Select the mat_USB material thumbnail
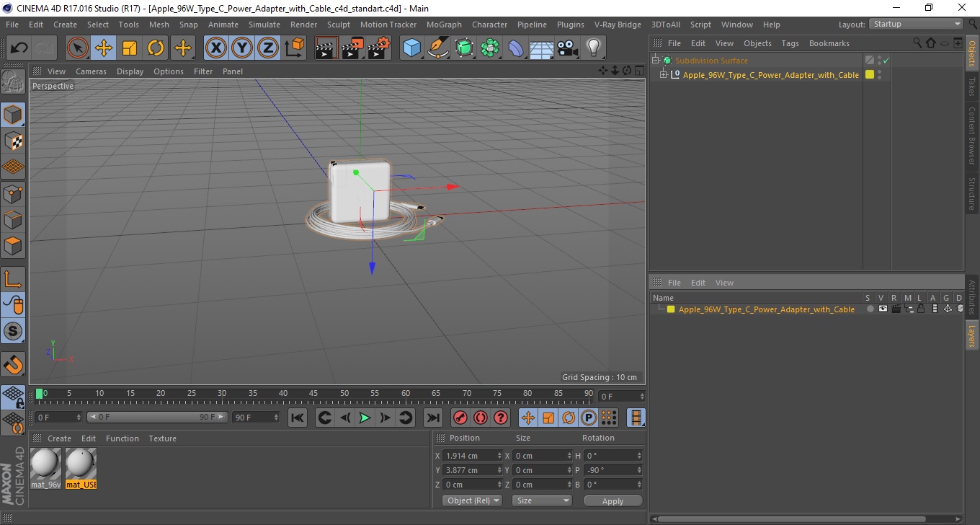 81,468
